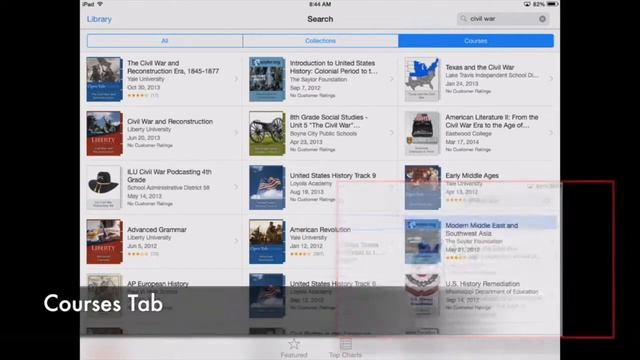Expand the Civil War and Reconstruction Era chevron

pos(236,79)
